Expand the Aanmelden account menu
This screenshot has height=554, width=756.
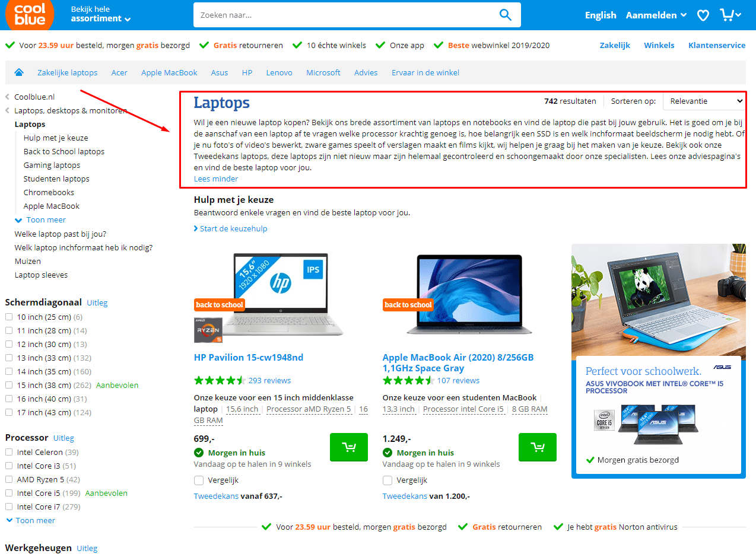(x=656, y=15)
